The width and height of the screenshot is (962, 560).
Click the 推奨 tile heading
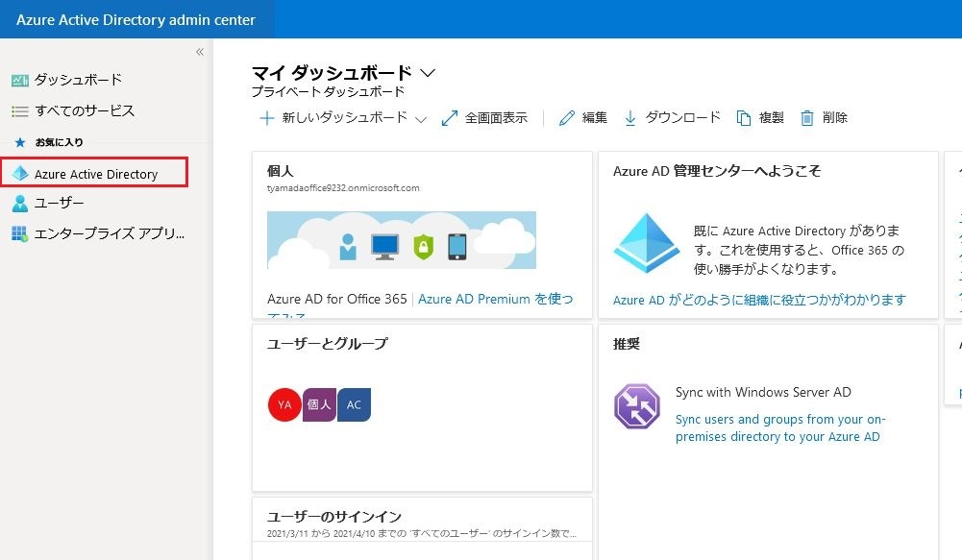pyautogui.click(x=627, y=344)
